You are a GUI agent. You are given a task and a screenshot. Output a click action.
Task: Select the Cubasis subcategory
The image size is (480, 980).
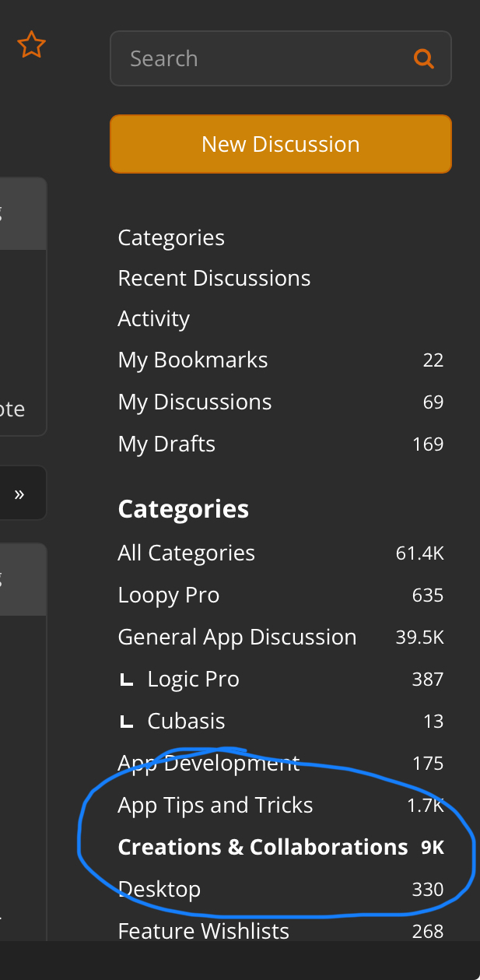(x=186, y=721)
